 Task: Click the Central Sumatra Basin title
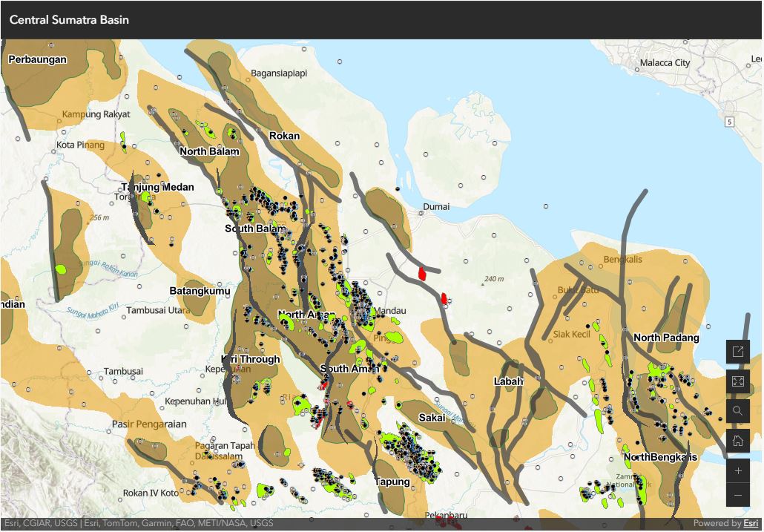[x=69, y=20]
